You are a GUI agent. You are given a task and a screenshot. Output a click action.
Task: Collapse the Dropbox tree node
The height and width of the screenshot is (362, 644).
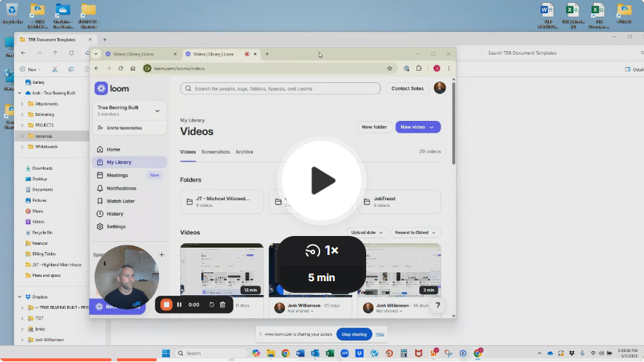click(19, 296)
